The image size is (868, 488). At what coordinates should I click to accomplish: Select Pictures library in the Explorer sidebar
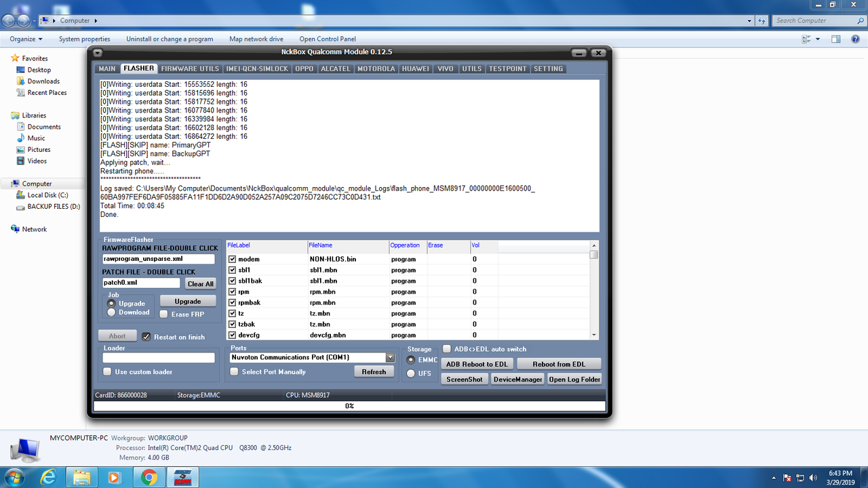click(x=39, y=150)
